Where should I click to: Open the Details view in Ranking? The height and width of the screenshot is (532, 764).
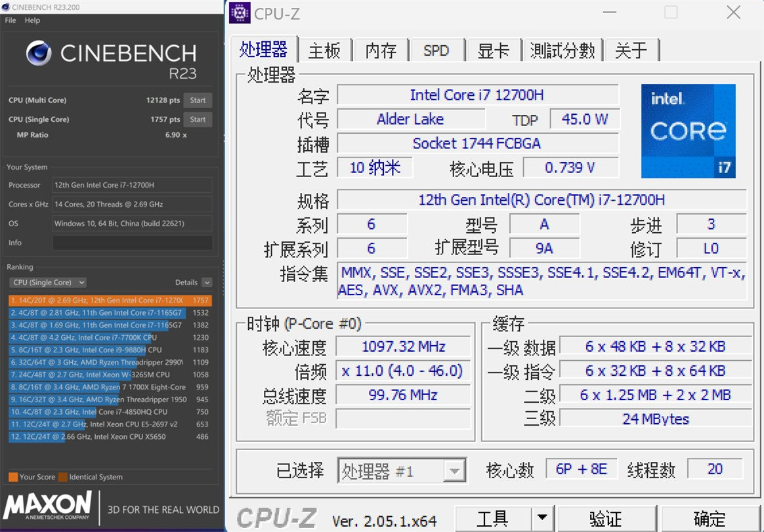pos(188,282)
